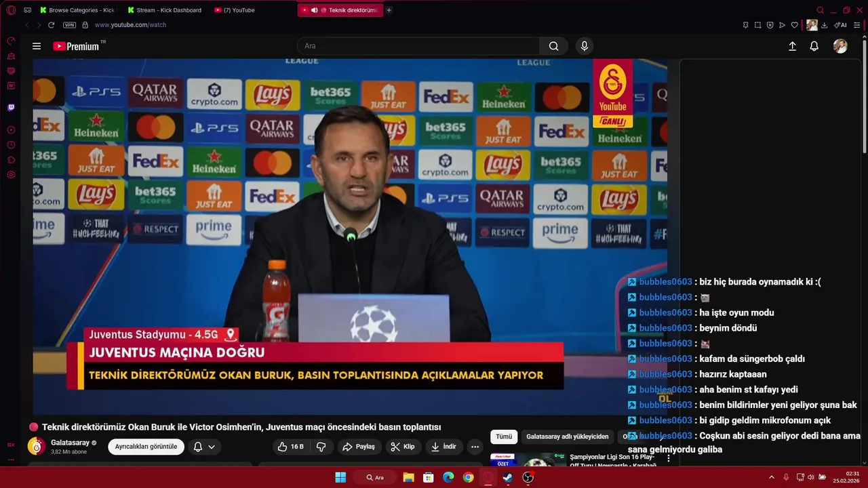Switch to 'Browse Categories - Kick' tab

78,10
